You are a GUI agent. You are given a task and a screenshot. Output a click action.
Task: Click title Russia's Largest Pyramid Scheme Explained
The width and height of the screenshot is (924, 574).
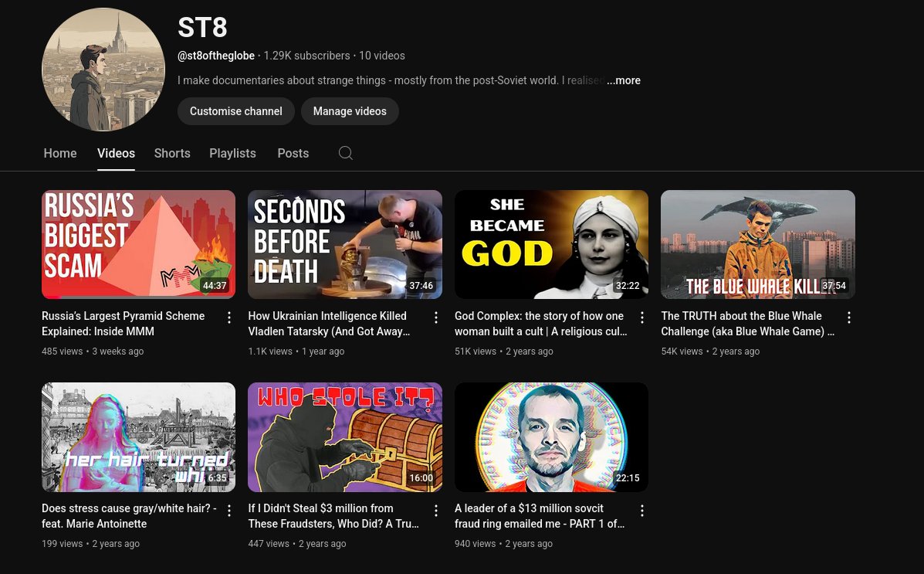click(x=124, y=323)
